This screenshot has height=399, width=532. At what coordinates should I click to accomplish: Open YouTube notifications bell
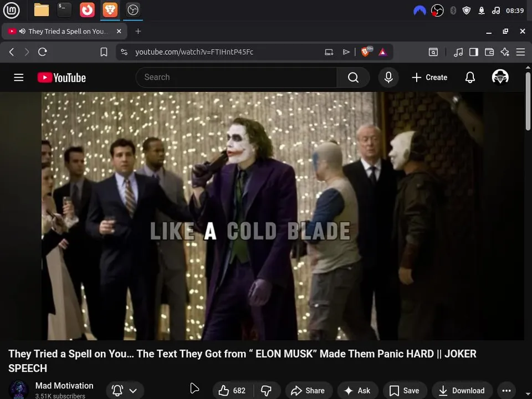(470, 78)
